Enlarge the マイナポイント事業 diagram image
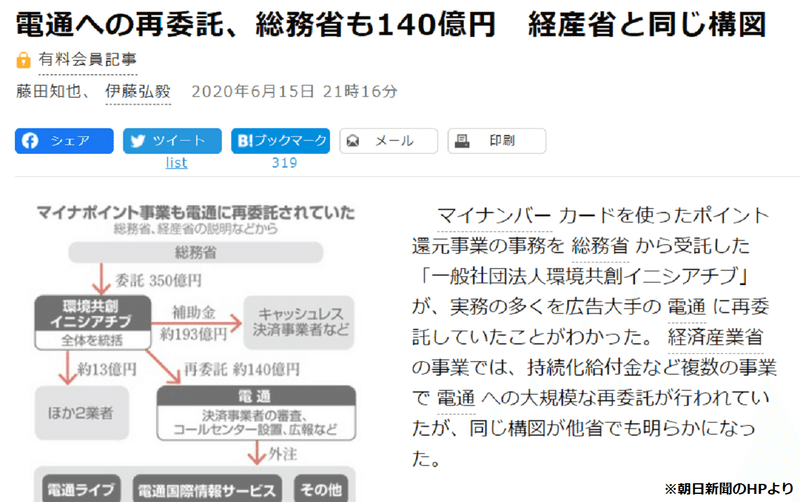Image resolution: width=800 pixels, height=502 pixels. (195, 352)
